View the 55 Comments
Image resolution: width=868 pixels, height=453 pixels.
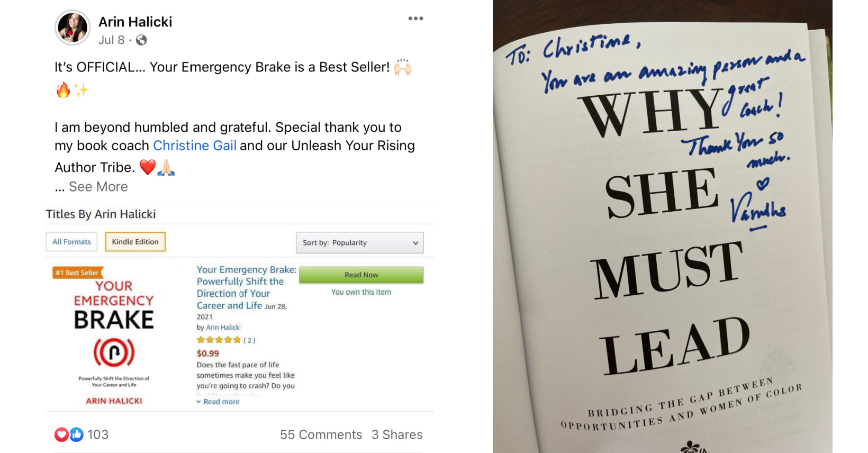coord(321,434)
